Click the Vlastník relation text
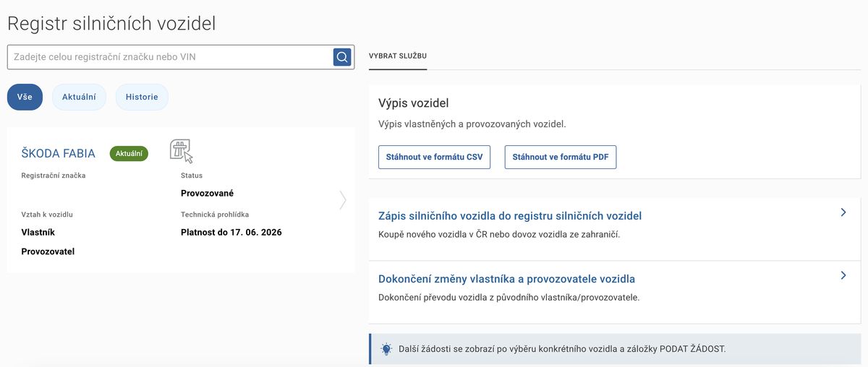 coord(38,233)
